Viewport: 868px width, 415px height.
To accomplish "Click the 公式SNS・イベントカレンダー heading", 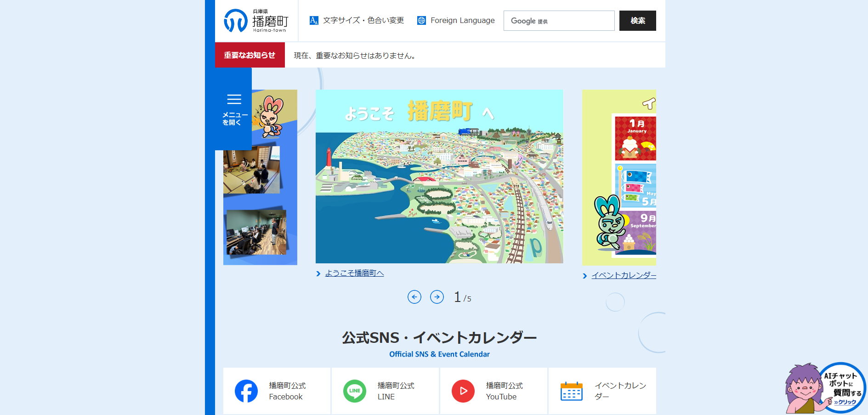I will [x=439, y=338].
